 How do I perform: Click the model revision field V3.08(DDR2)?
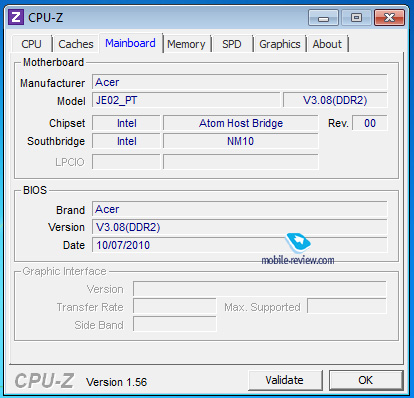335,100
